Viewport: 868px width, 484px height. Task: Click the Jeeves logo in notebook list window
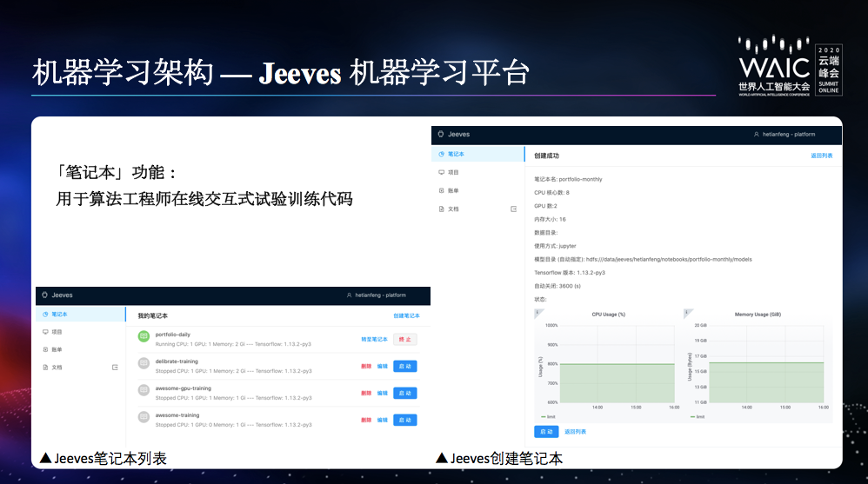click(x=57, y=295)
